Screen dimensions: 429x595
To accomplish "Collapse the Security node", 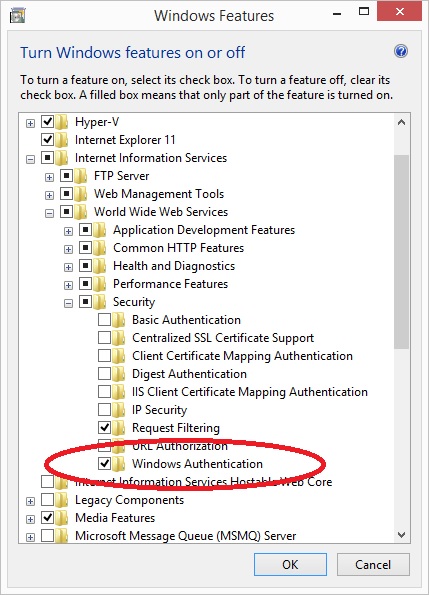I will 68,304.
